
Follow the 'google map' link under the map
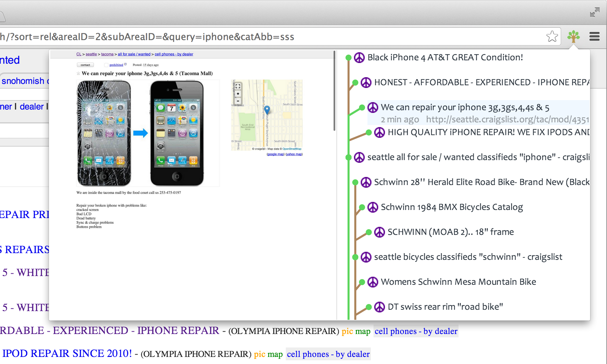click(275, 154)
